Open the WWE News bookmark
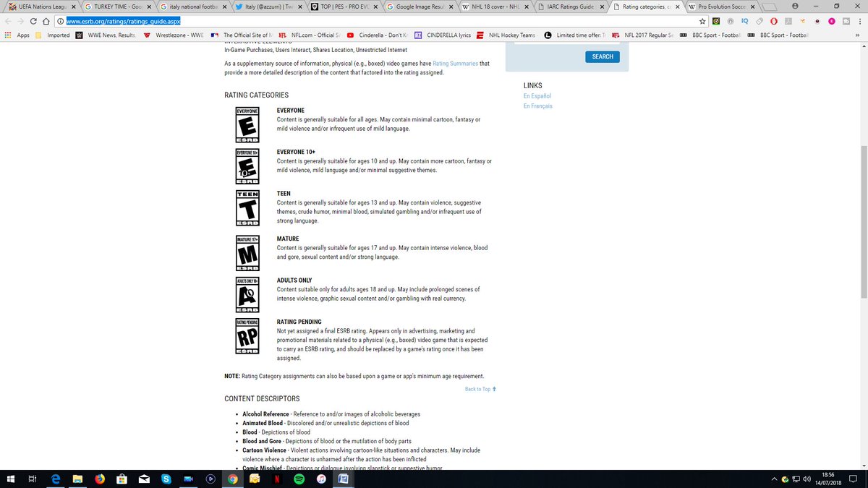This screenshot has height=488, width=868. click(x=106, y=35)
